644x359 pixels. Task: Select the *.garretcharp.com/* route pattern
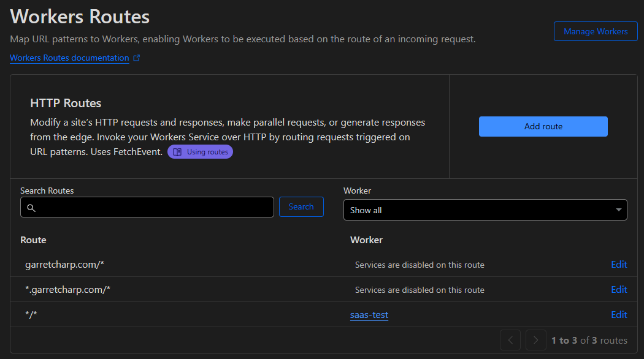[67, 290]
